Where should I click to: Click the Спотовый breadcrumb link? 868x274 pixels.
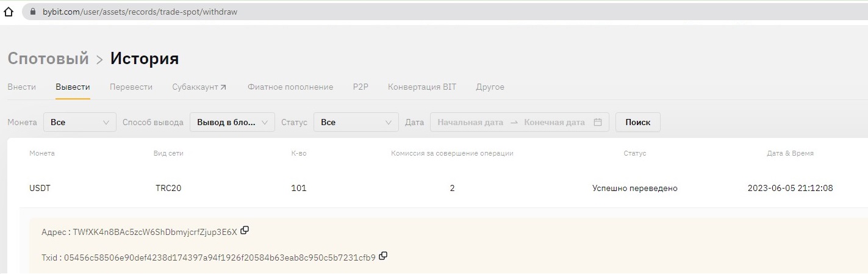click(48, 59)
